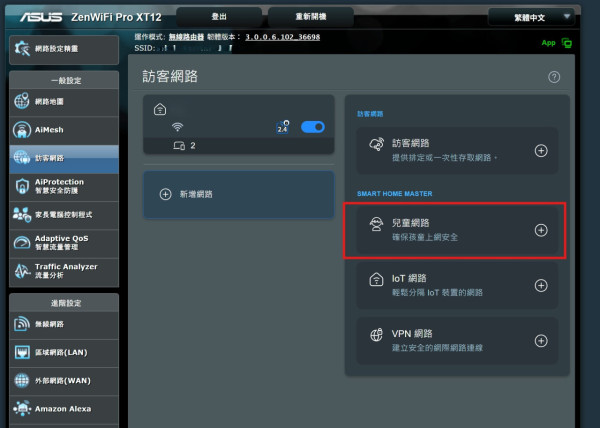Click the plus icon for VPN network
This screenshot has height=428, width=600.
pyautogui.click(x=541, y=341)
